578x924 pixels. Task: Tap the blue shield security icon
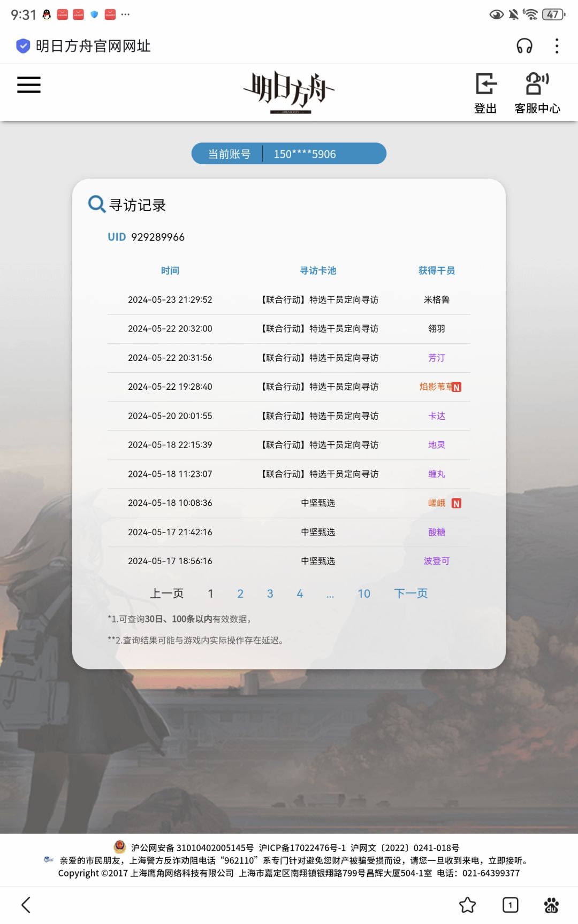[x=23, y=46]
